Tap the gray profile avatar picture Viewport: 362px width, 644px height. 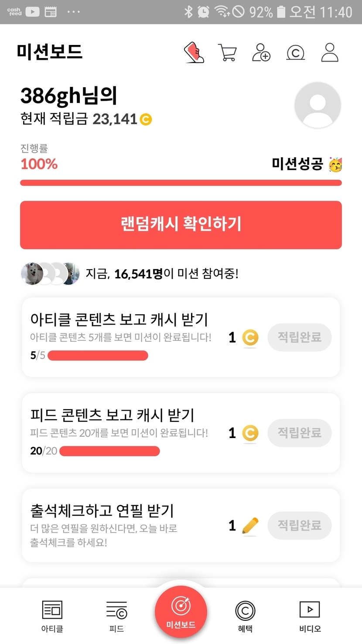click(318, 105)
